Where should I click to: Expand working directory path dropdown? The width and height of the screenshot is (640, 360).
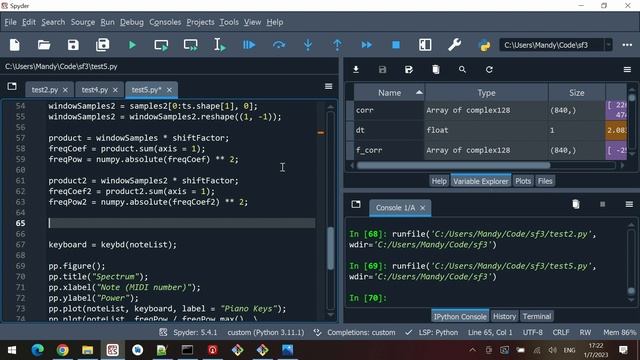tap(608, 45)
